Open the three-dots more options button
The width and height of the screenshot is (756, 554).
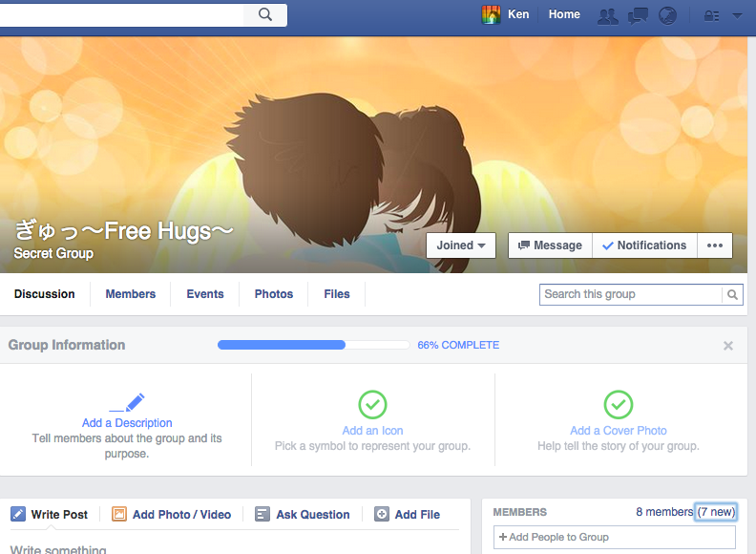[715, 245]
